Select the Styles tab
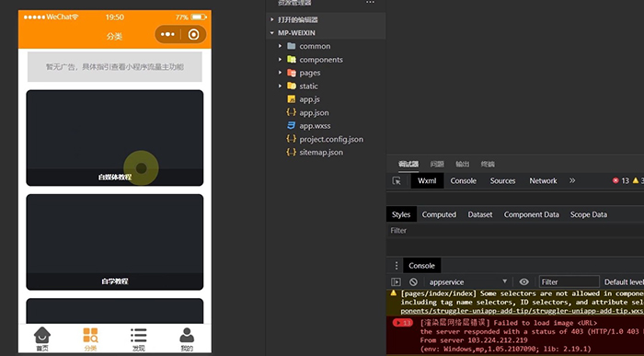The width and height of the screenshot is (644, 356). (401, 214)
